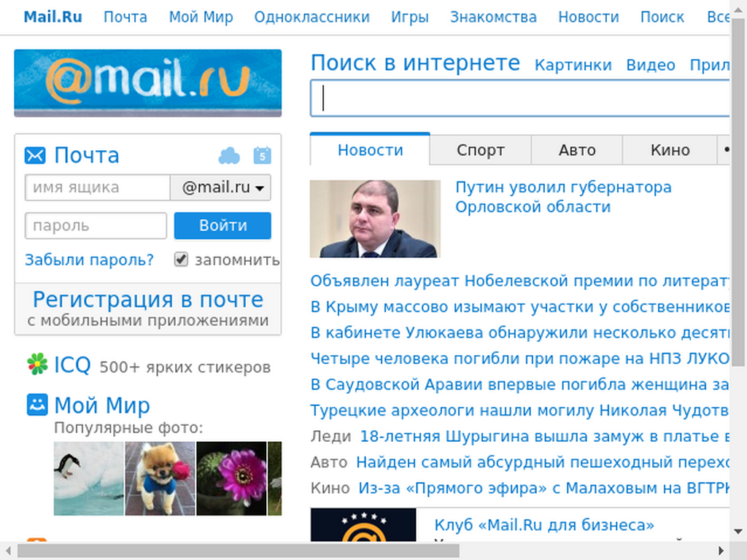The image size is (747, 560).
Task: Open headline Турецкие археологи нашли могилу
Action: 519,410
